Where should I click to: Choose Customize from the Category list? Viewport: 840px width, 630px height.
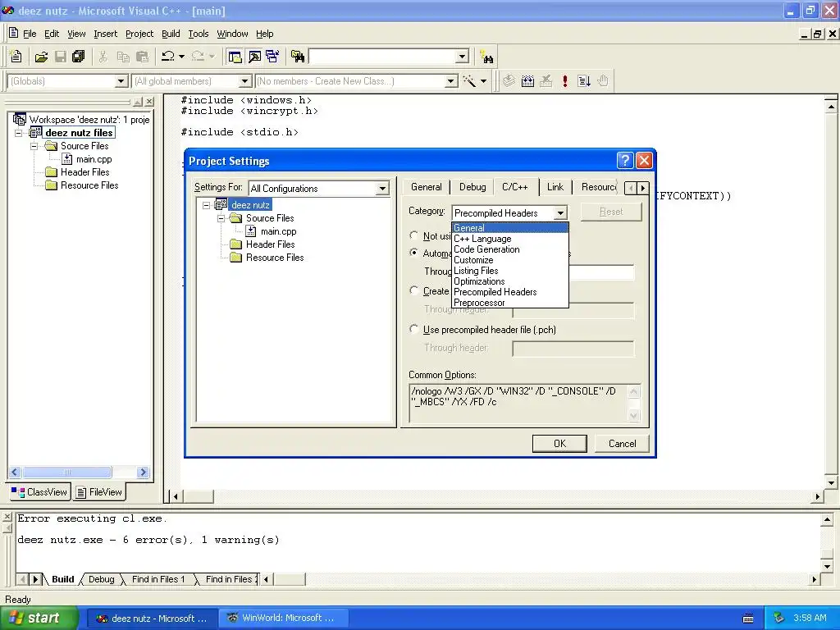(x=510, y=260)
